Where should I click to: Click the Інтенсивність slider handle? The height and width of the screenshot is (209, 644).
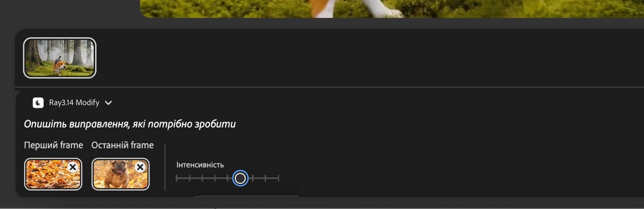240,178
